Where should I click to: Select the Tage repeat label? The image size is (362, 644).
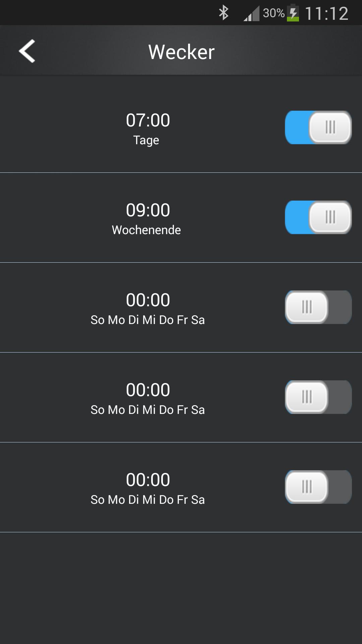(146, 140)
